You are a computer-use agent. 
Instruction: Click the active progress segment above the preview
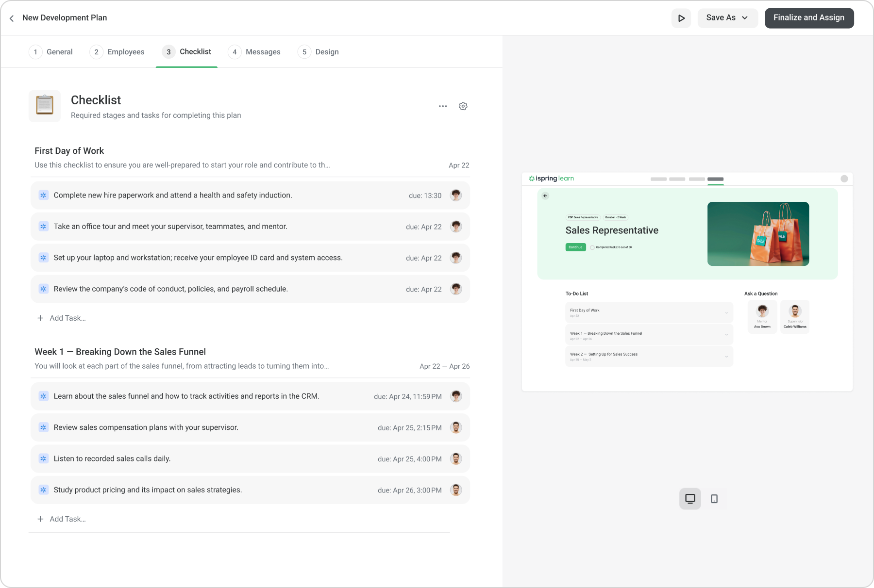tap(716, 179)
